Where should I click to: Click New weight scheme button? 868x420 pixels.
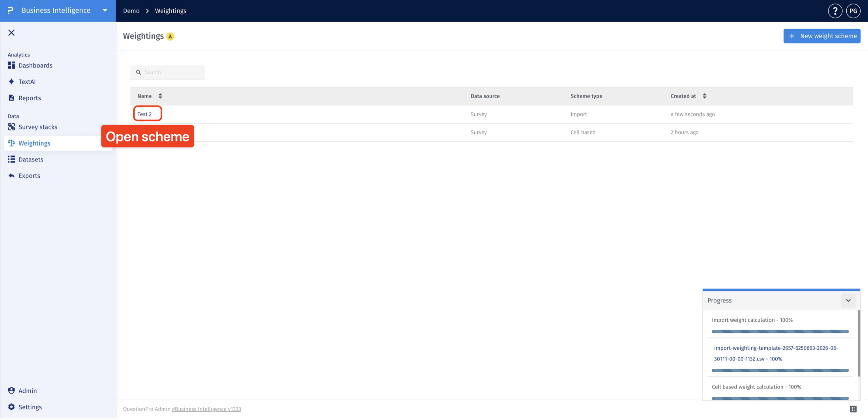click(822, 36)
